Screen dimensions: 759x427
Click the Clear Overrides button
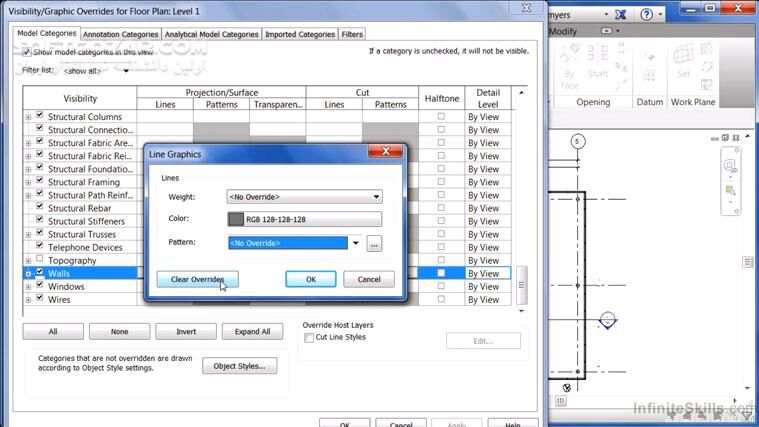pyautogui.click(x=197, y=280)
